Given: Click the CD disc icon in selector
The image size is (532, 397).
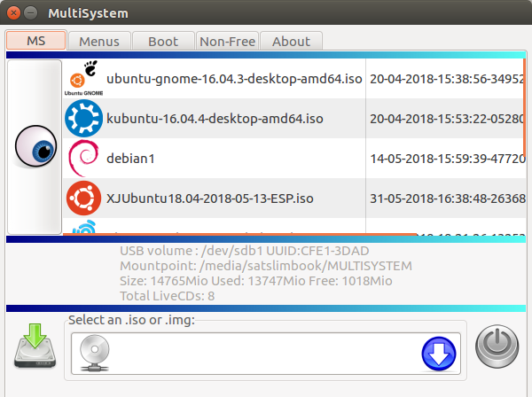Looking at the screenshot, I should click(x=94, y=352).
